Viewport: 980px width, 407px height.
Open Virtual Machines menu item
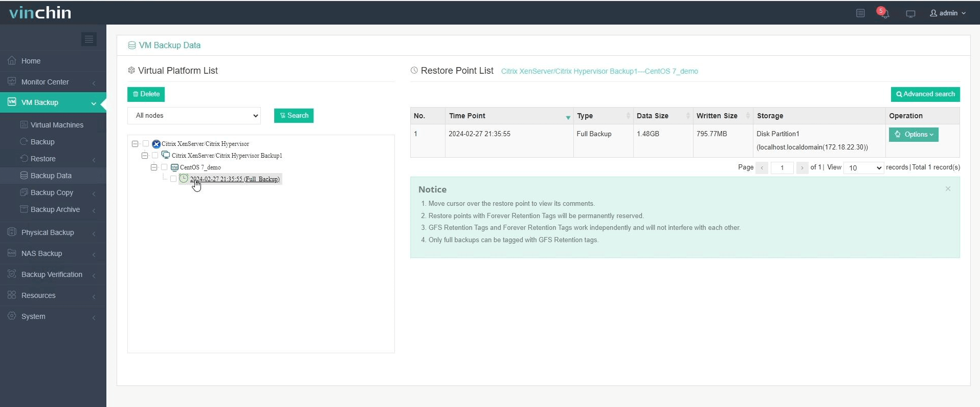click(57, 125)
